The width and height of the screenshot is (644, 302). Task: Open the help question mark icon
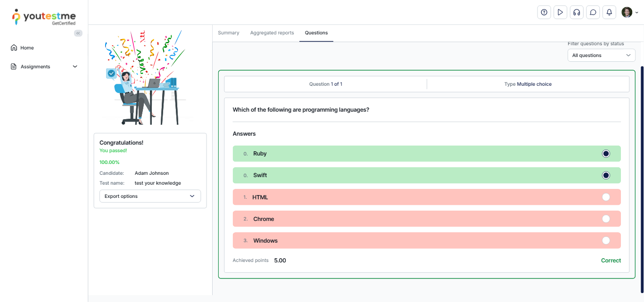point(544,12)
